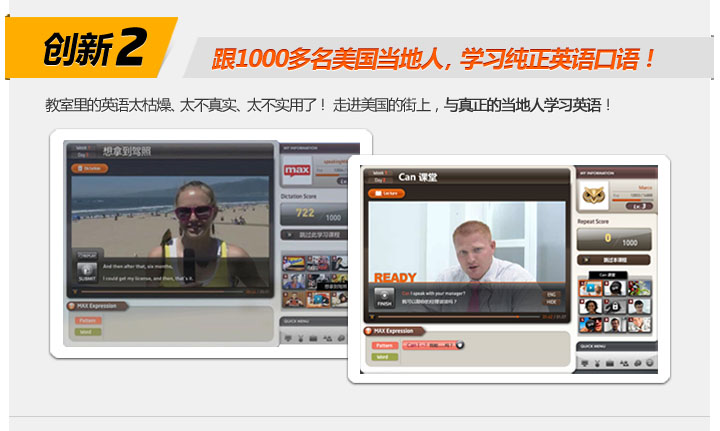Select the Word tab in 想拿到驾照 window

[x=88, y=331]
